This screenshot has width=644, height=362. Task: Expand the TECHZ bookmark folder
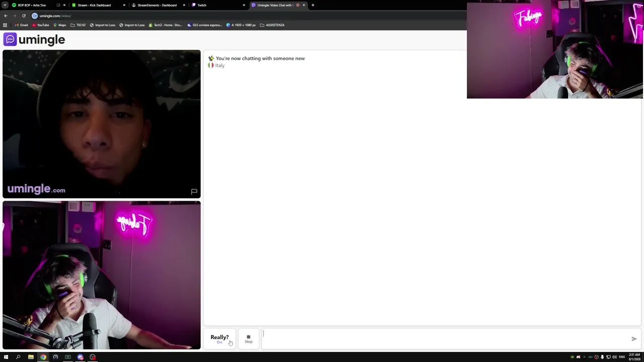(x=78, y=25)
